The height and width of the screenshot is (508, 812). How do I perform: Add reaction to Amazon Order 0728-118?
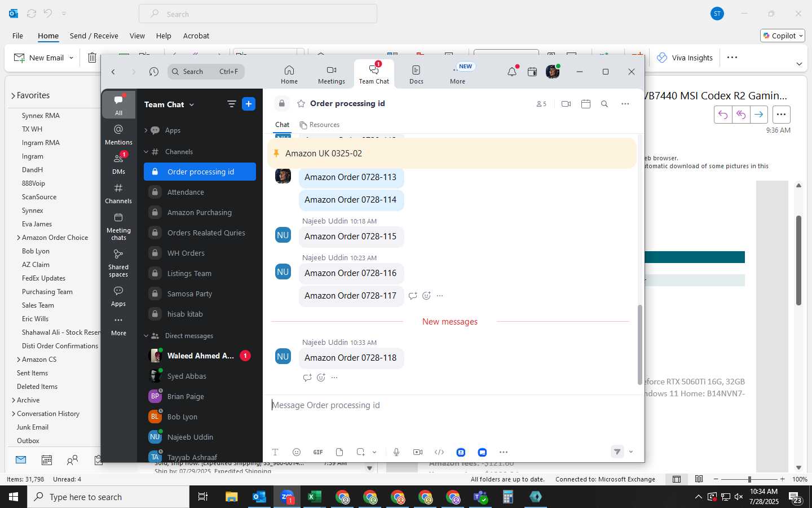point(321,378)
